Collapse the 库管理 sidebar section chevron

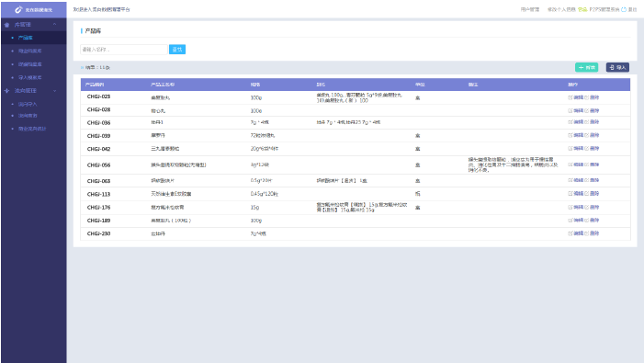pos(54,25)
